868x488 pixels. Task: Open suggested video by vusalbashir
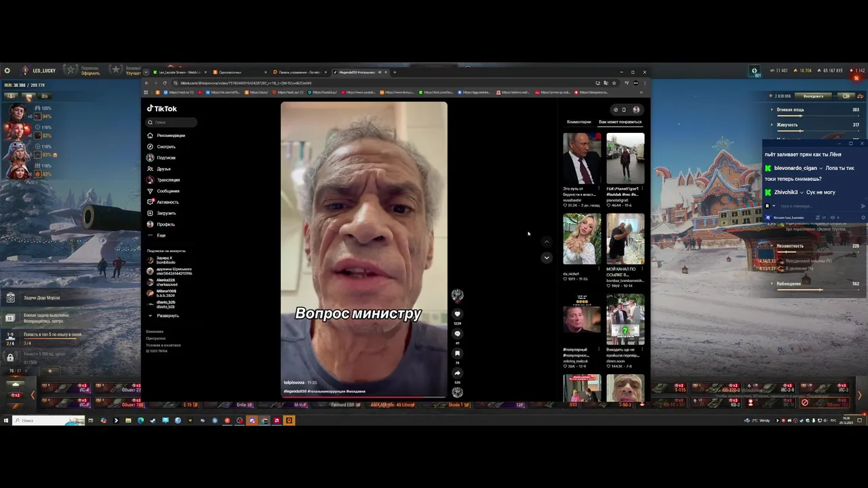click(582, 159)
